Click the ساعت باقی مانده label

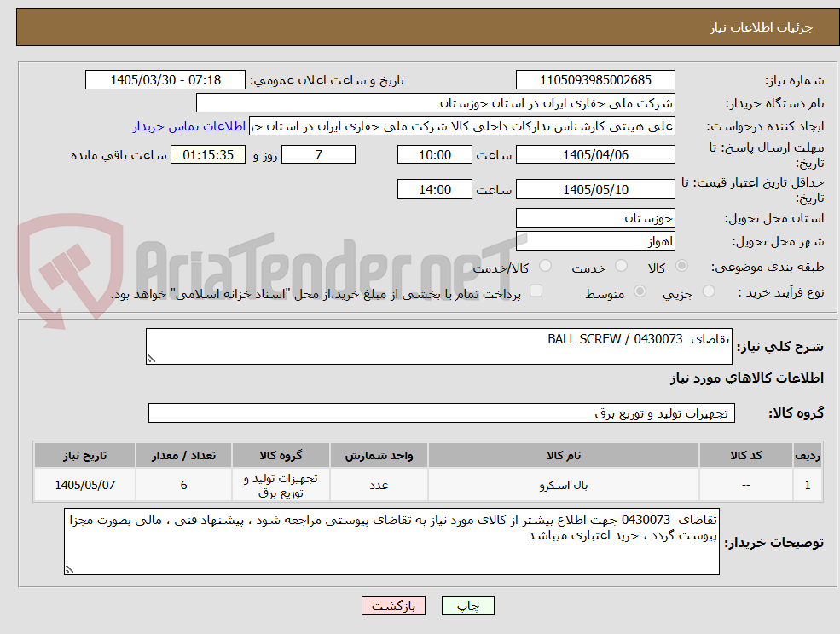pos(119,155)
